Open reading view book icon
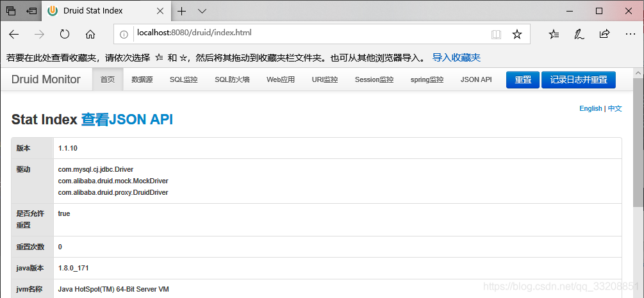 click(496, 34)
